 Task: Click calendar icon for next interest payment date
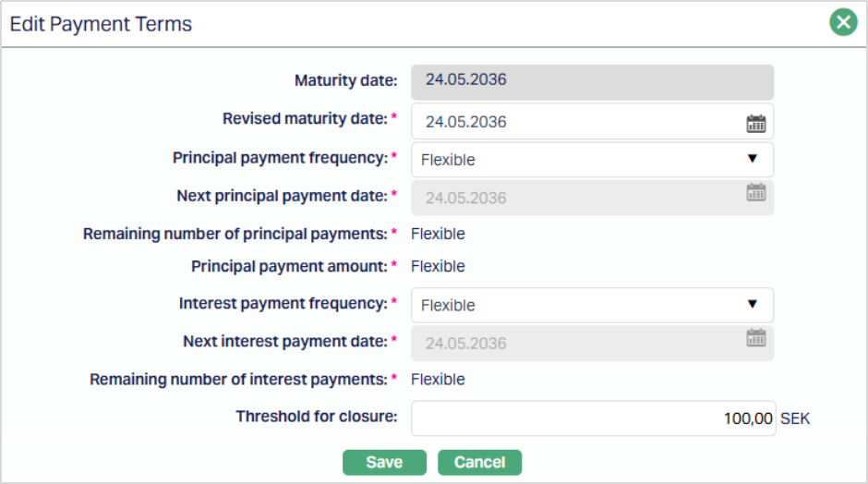[x=756, y=338]
